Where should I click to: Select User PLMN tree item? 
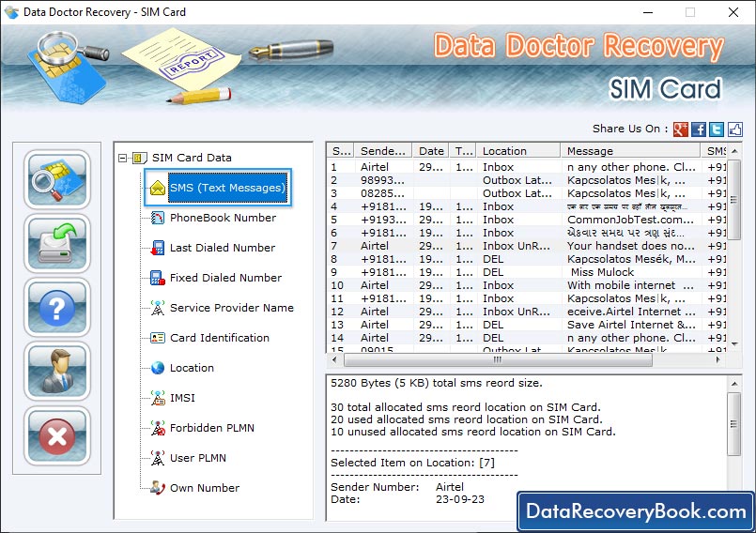pos(197,458)
